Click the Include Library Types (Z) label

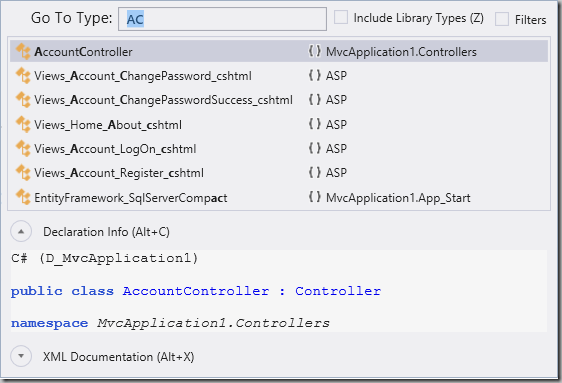click(419, 18)
